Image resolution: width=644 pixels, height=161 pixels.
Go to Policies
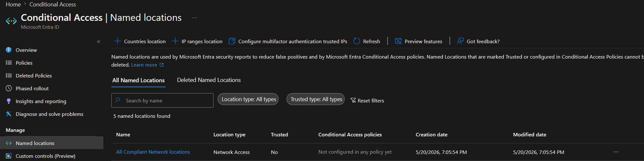click(24, 63)
